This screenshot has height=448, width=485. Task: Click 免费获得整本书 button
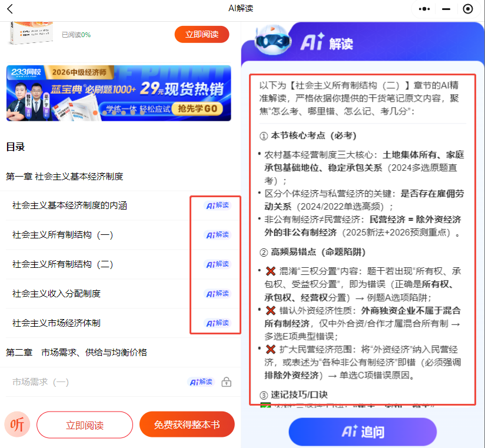click(187, 424)
